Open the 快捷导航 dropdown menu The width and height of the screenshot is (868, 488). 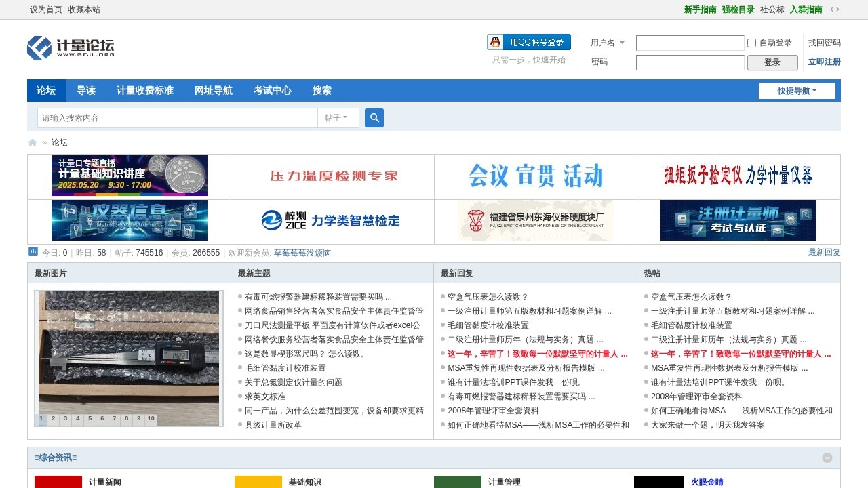[797, 91]
